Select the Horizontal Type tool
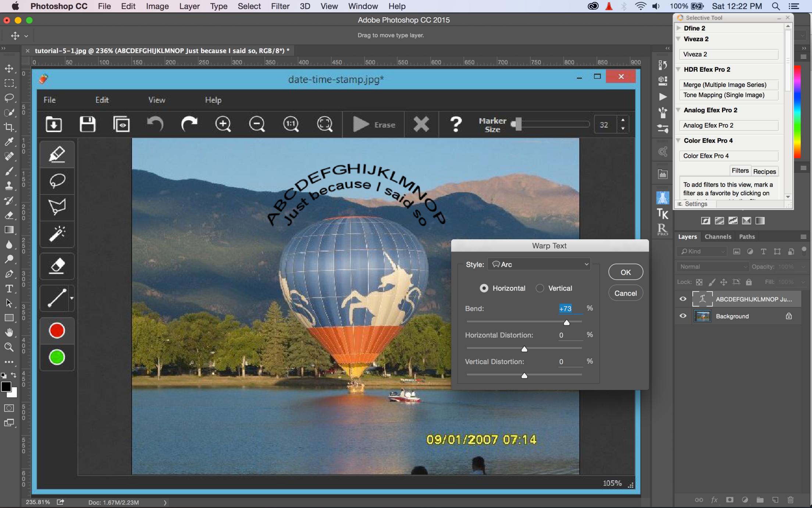Screen dimensions: 812x508 (9, 289)
